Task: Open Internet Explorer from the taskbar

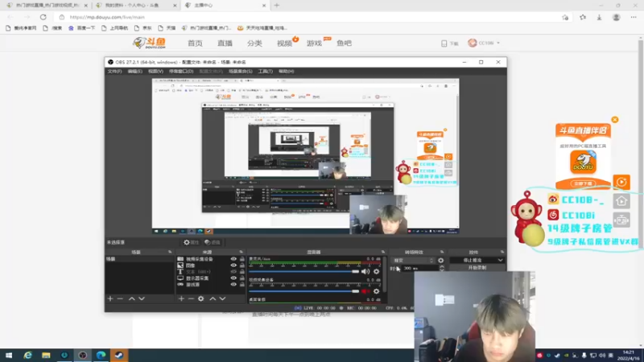Action: 27,355
